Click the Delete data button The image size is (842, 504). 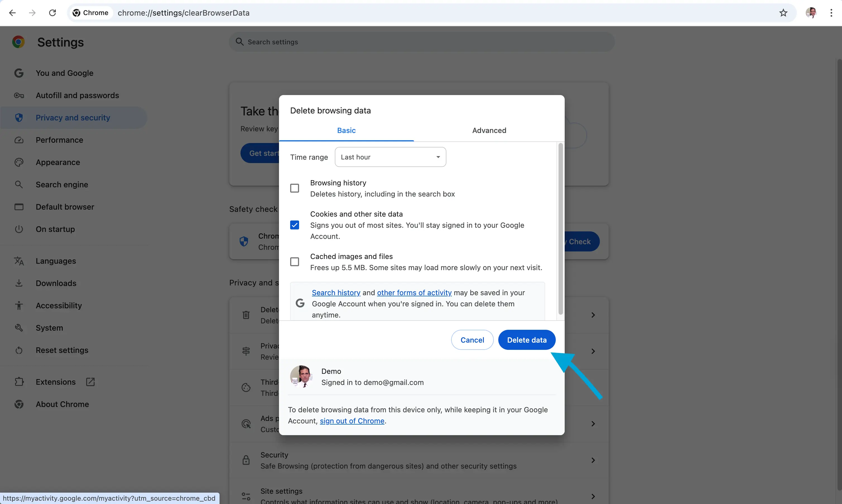[x=526, y=340]
